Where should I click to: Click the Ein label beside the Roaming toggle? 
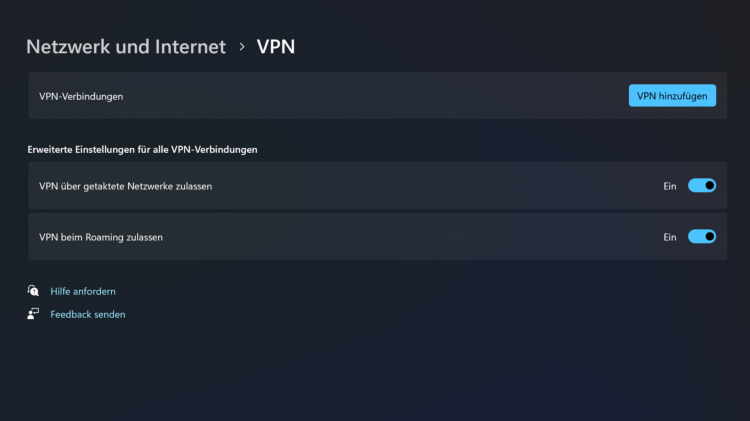670,237
